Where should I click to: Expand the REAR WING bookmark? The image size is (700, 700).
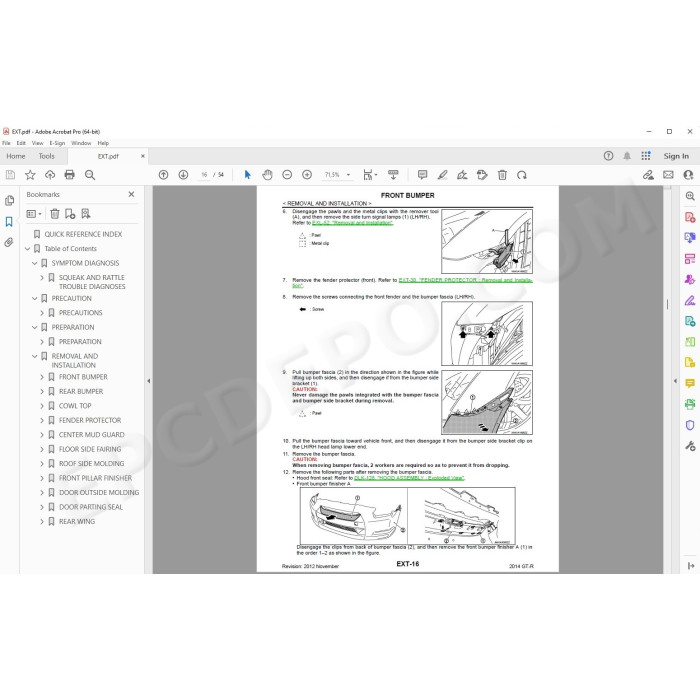(x=42, y=521)
